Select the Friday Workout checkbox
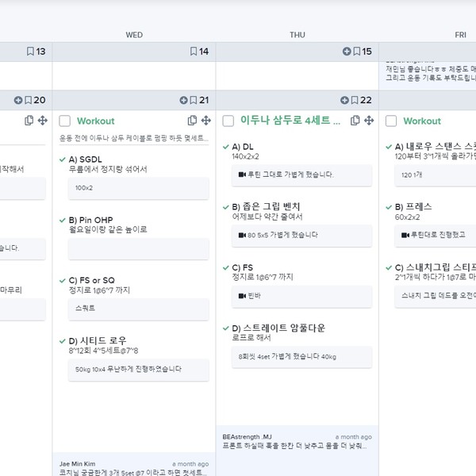 pyautogui.click(x=391, y=121)
